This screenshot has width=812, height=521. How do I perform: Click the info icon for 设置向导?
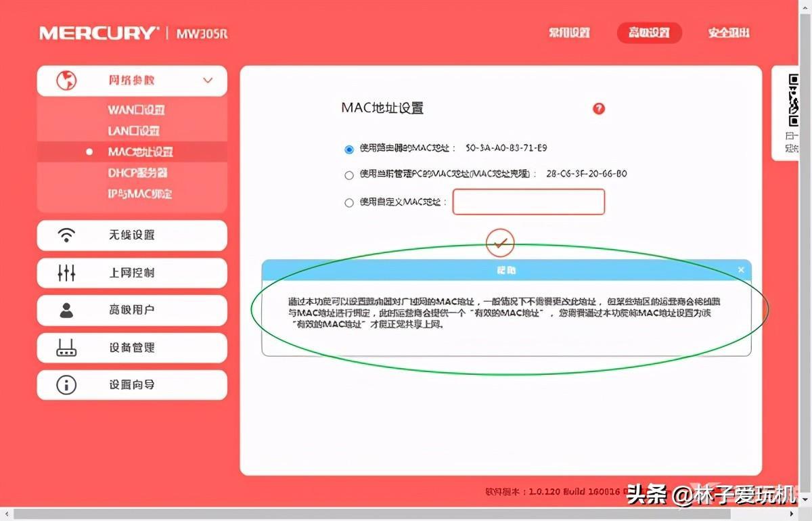pos(66,385)
